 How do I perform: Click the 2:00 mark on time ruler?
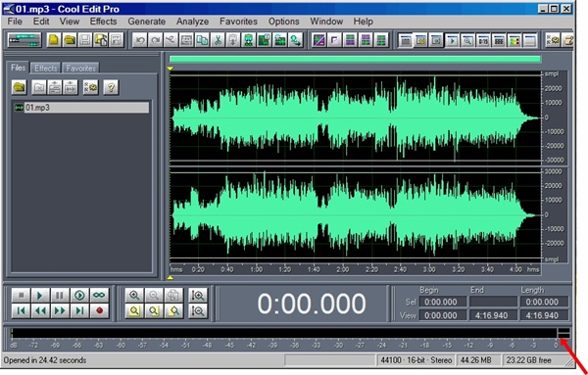tap(342, 269)
